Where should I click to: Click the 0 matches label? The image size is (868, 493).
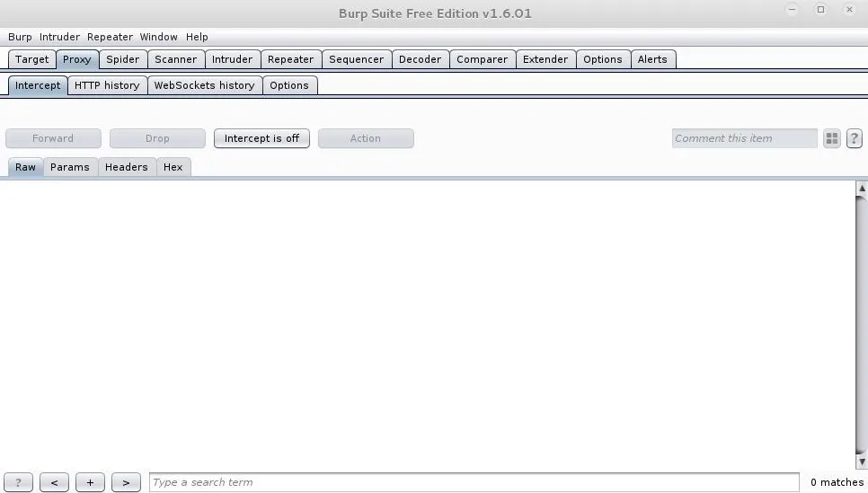click(837, 482)
